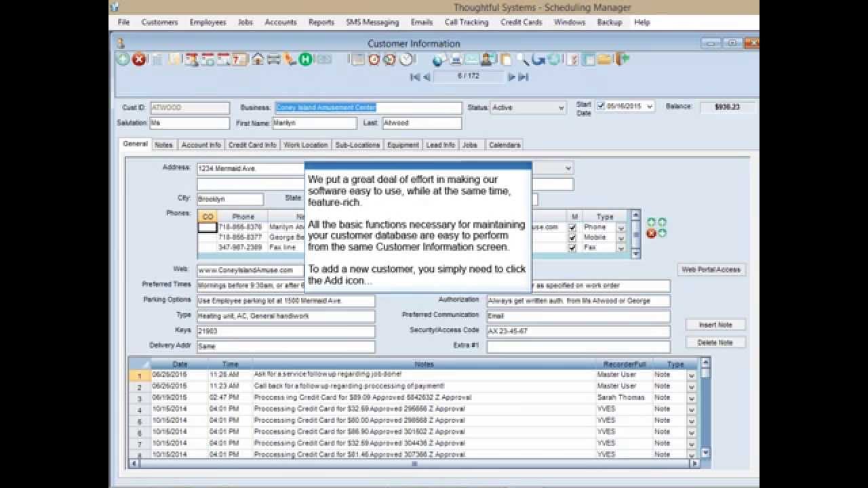Open the Customers menu
This screenshot has width=868, height=488.
159,22
